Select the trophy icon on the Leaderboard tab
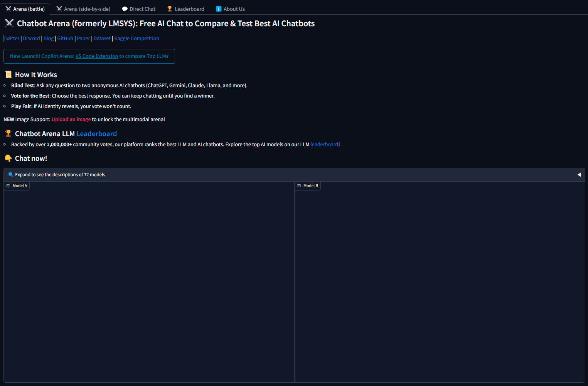Viewport: 588px width, 386px height. 170,8
